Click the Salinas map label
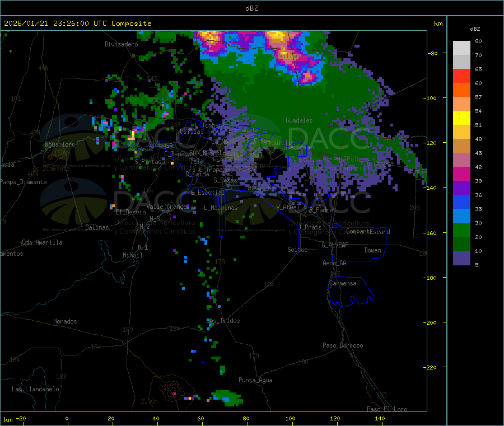Screen dimensions: 504x426 97,227
